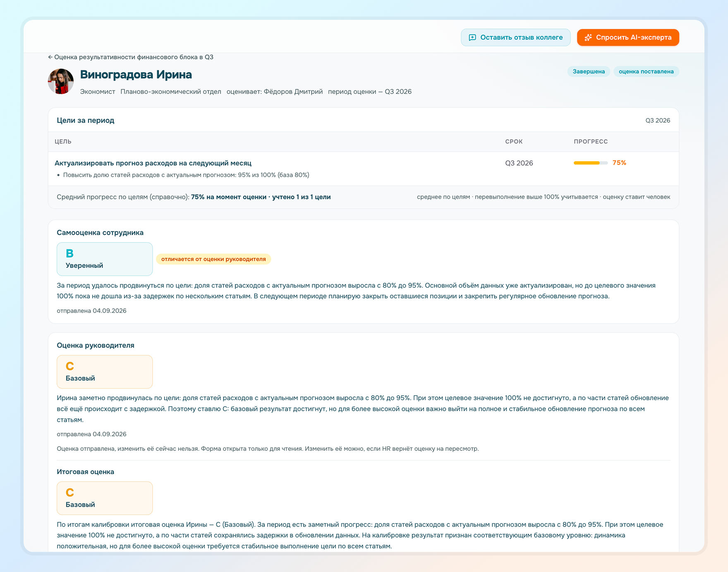Viewport: 728px width, 572px height.
Task: Click the 'ЦЕЛЬ' column header
Action: click(63, 141)
